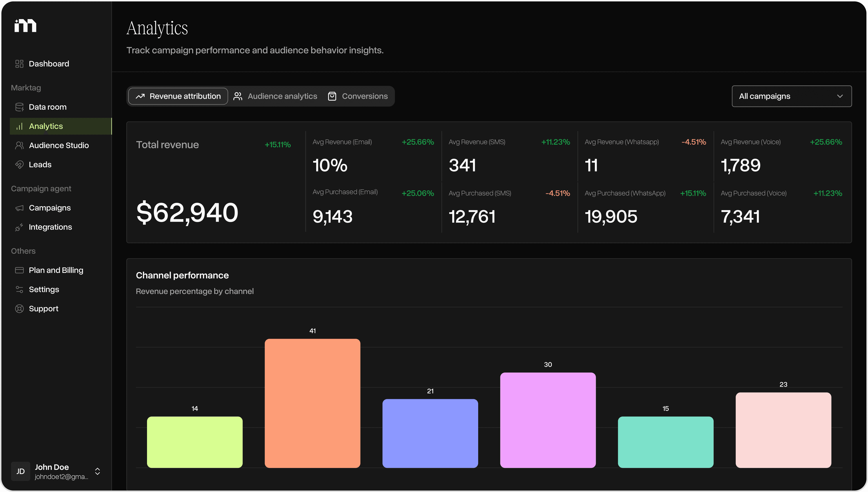Open the Analytics sidebar link
The image size is (868, 492).
(46, 126)
